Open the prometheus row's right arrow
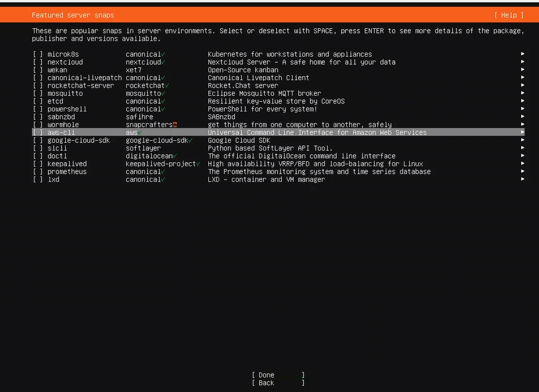 point(522,171)
